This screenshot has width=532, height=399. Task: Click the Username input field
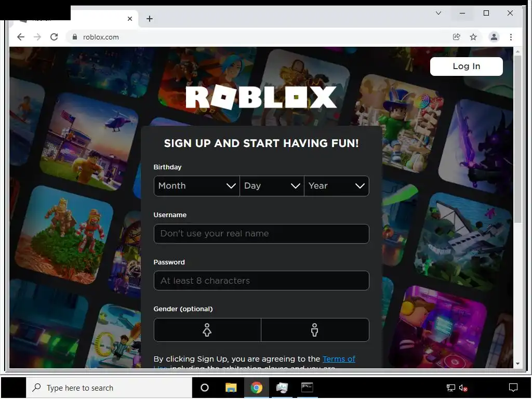261,233
